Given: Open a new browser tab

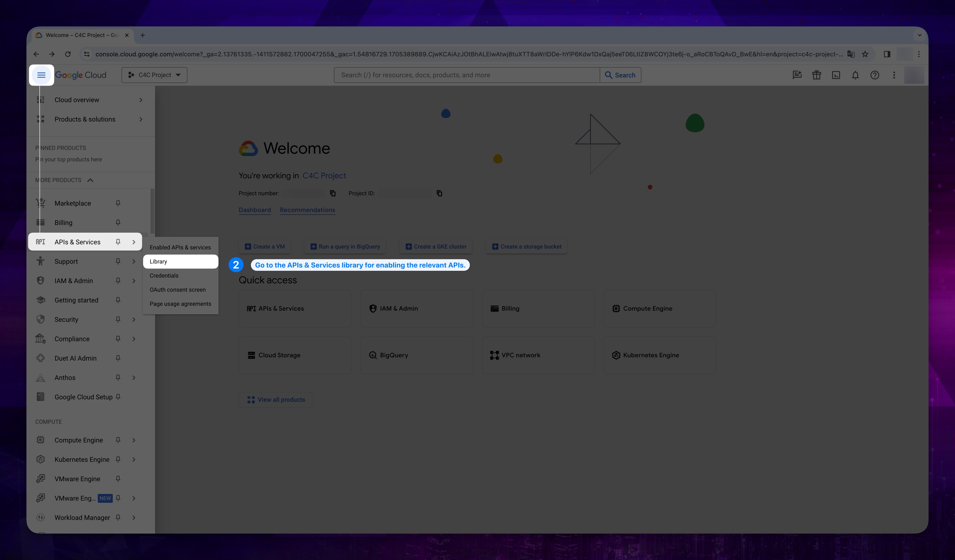Looking at the screenshot, I should 143,35.
